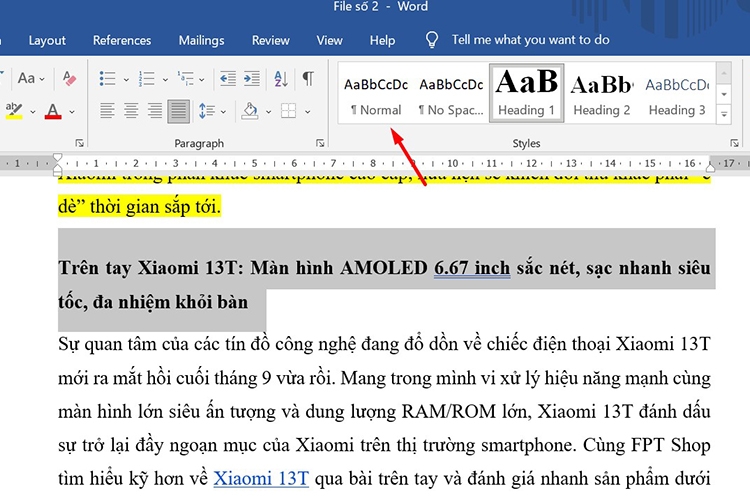
Task: Increase the paragraph indent
Action: click(252, 78)
